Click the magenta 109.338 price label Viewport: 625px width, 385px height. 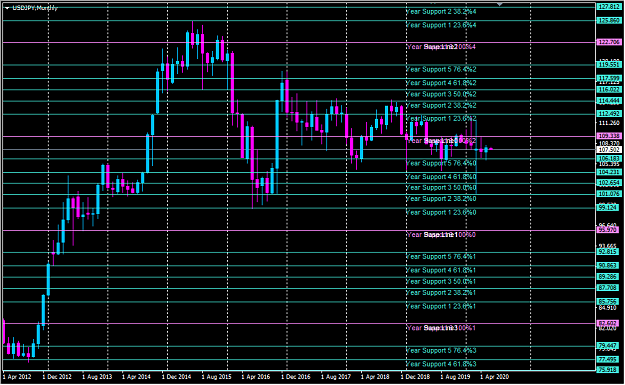coord(609,136)
